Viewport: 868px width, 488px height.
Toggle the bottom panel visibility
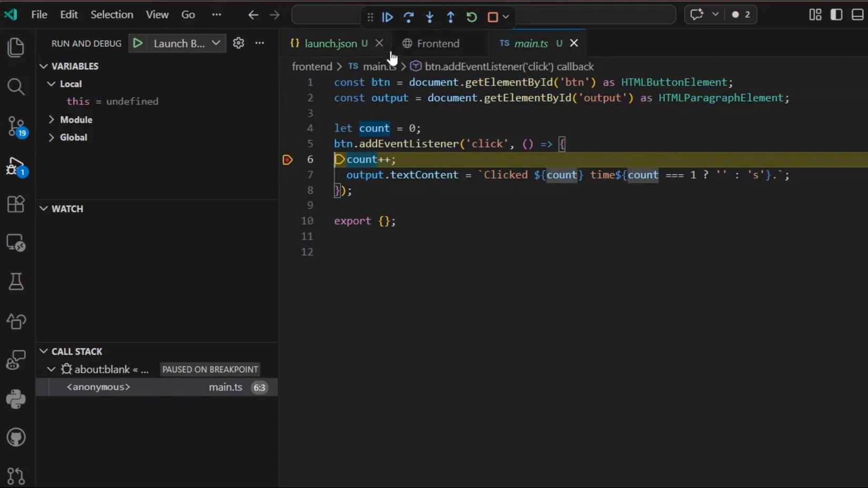857,15
